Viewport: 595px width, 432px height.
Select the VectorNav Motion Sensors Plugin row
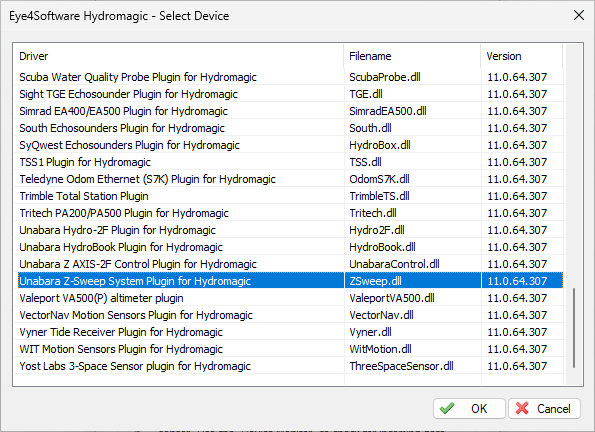[288, 315]
